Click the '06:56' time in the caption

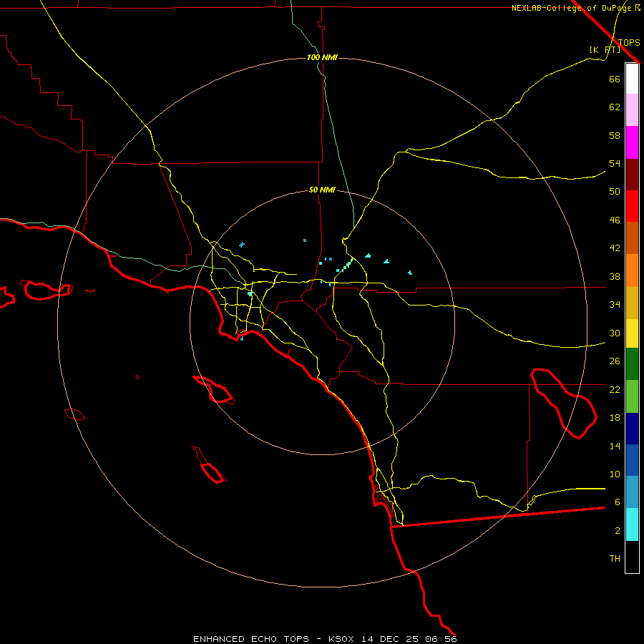click(x=441, y=639)
